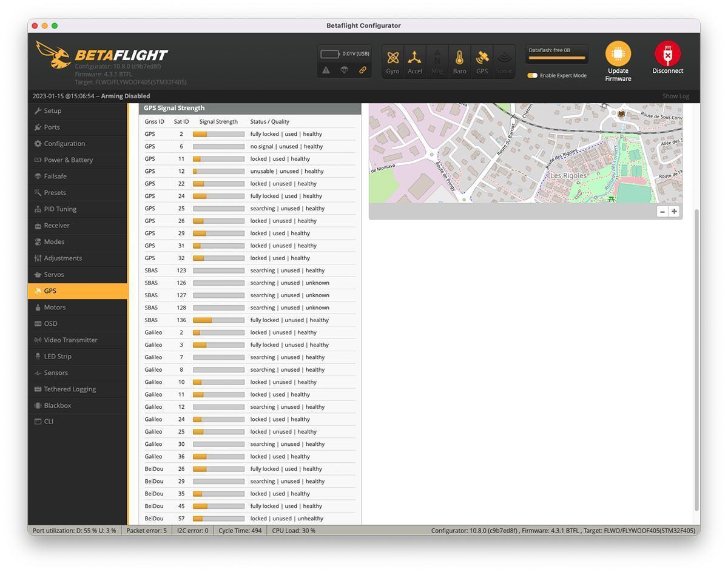
Task: Click the GPS sensor icon in header
Action: click(482, 58)
